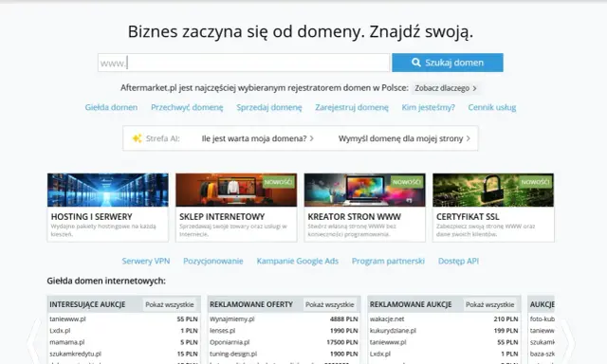
Task: Open the Kim jesteśmy? page
Action: coord(428,107)
